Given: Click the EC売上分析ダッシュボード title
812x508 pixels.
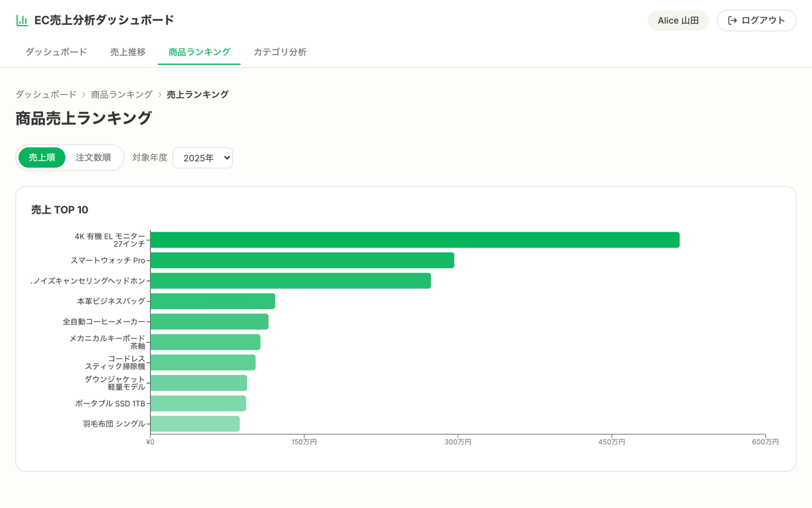Looking at the screenshot, I should tap(104, 20).
